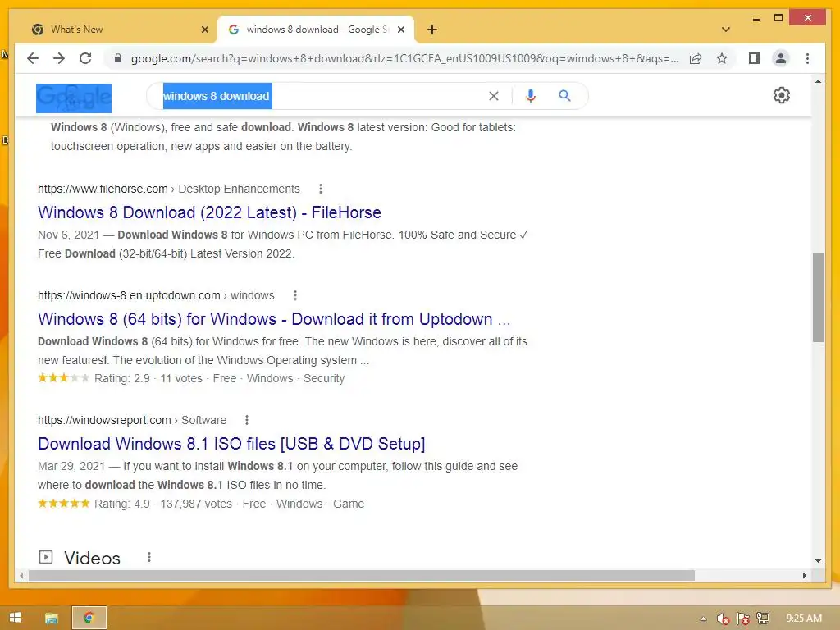Open FileHorse result options menu

pyautogui.click(x=321, y=189)
